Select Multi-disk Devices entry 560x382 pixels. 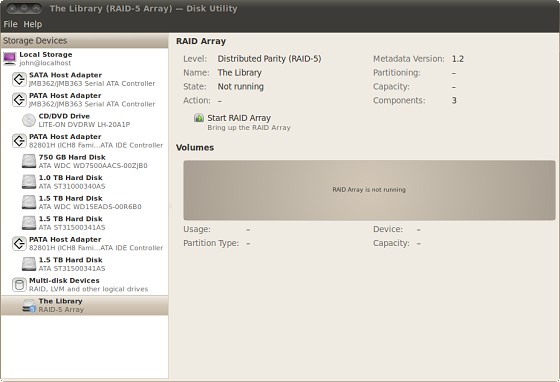click(84, 285)
